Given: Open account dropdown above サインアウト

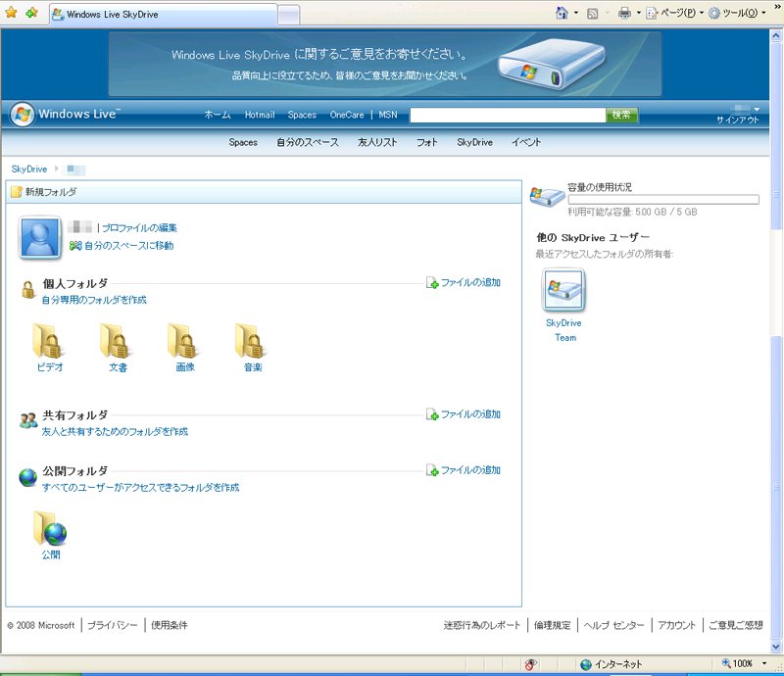Looking at the screenshot, I should click(x=757, y=109).
